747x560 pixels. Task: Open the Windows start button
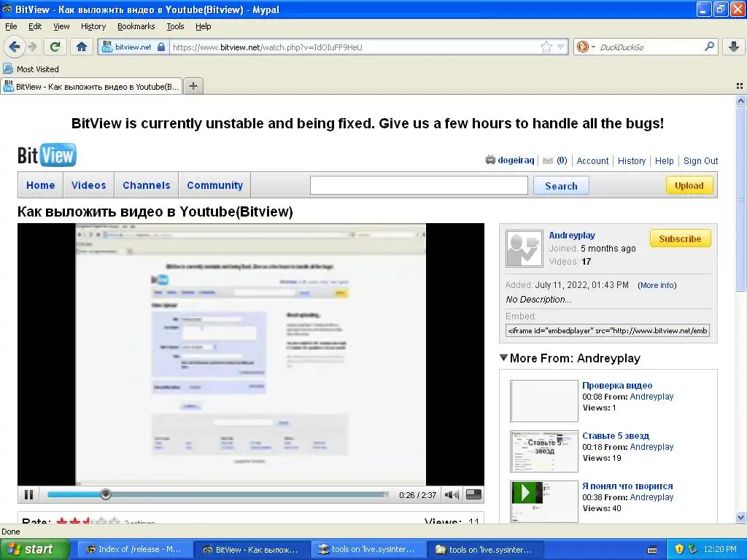click(x=35, y=550)
